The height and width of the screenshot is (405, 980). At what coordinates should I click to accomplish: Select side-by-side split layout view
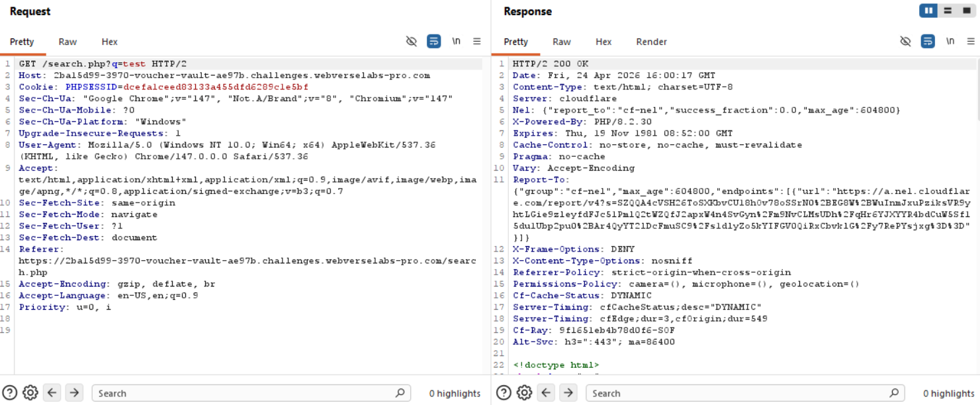pos(928,11)
